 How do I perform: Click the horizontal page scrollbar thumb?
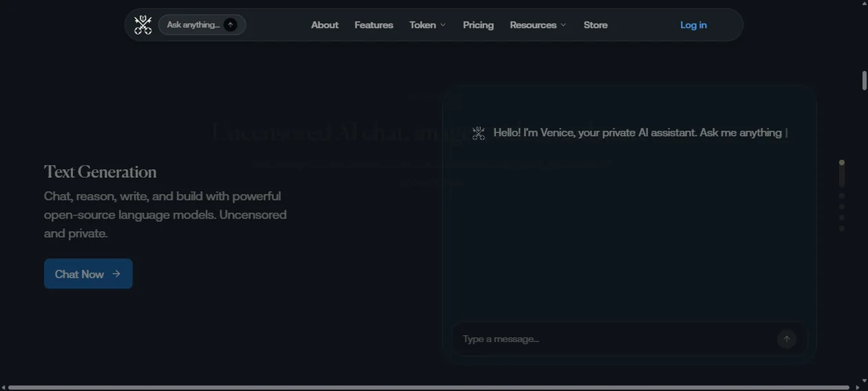point(428,388)
